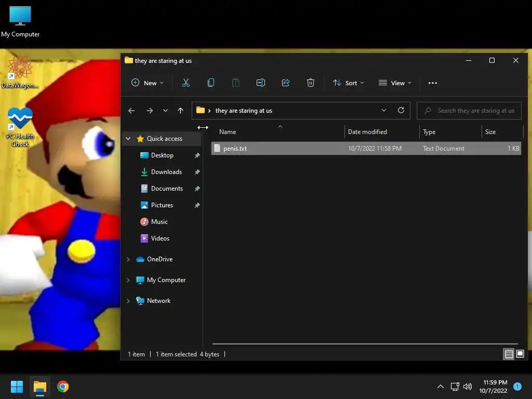The image size is (532, 399).
Task: Open the See more three-dots menu
Action: (x=433, y=83)
